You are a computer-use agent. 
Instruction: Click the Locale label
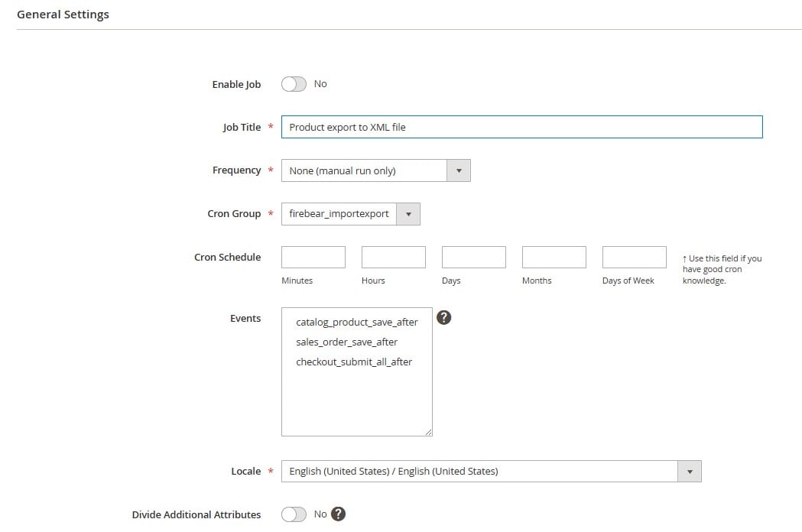[x=246, y=471]
